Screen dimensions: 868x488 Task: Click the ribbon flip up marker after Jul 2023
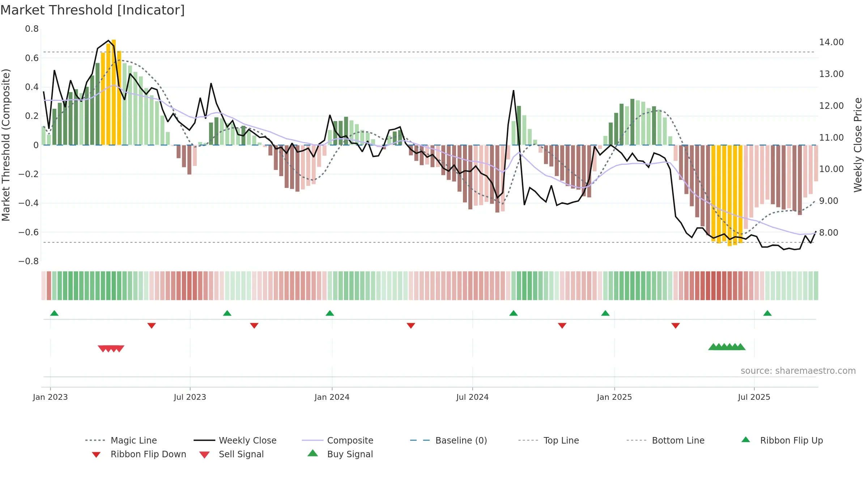pyautogui.click(x=227, y=313)
